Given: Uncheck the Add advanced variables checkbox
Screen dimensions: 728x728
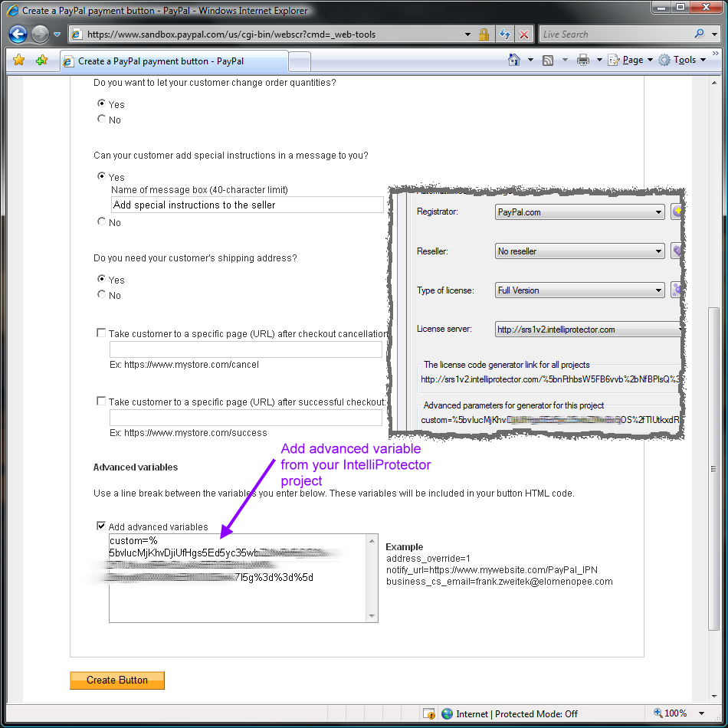Looking at the screenshot, I should (x=100, y=526).
